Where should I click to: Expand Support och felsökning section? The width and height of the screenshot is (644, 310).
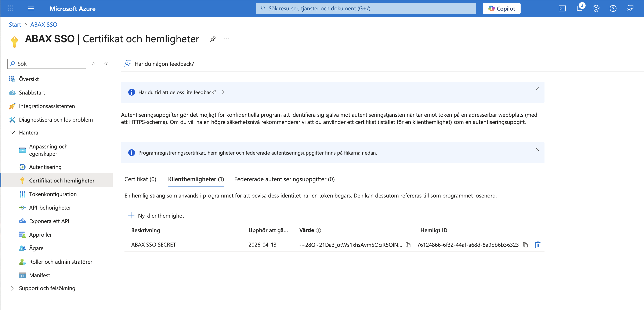[12, 288]
